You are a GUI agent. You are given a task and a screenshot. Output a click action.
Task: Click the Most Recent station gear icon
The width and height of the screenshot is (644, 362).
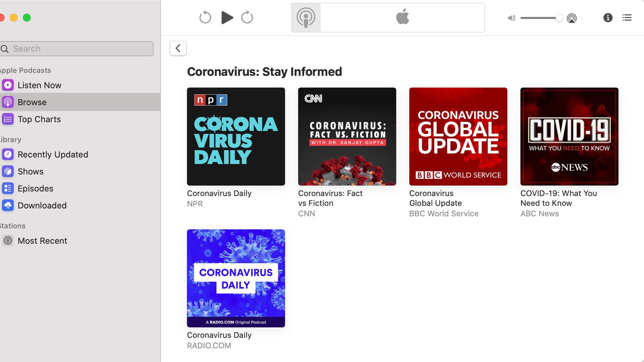8,241
